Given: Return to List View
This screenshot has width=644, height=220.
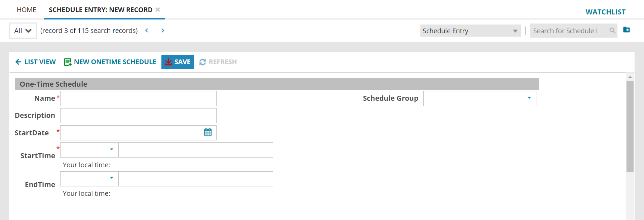Looking at the screenshot, I should pyautogui.click(x=36, y=62).
